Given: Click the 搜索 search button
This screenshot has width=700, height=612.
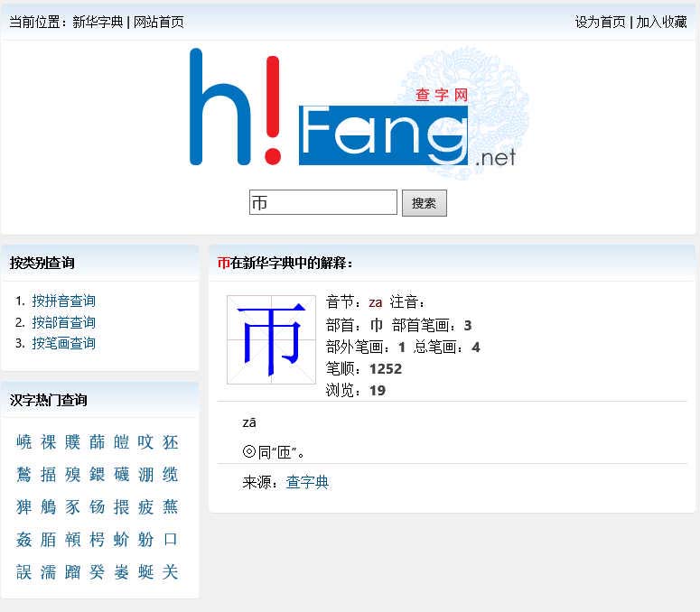Looking at the screenshot, I should click(x=425, y=203).
